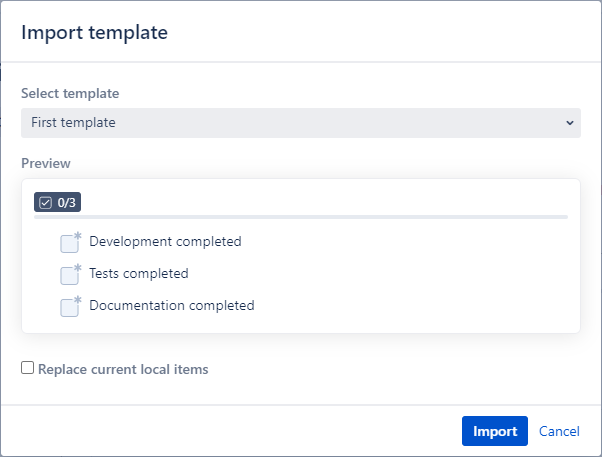Click asterisk icon beside Tests completed

77,268
